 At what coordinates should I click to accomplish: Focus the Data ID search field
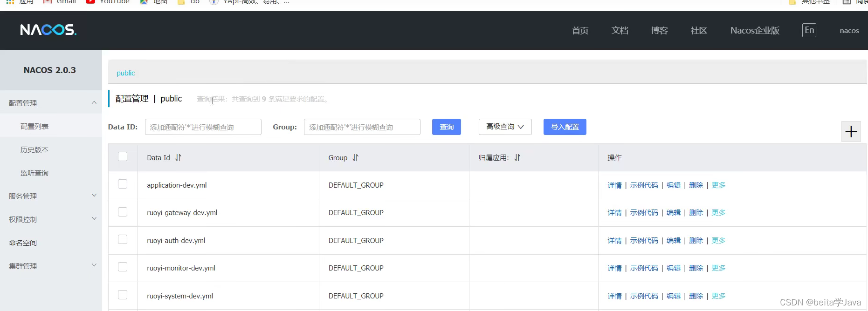point(203,127)
